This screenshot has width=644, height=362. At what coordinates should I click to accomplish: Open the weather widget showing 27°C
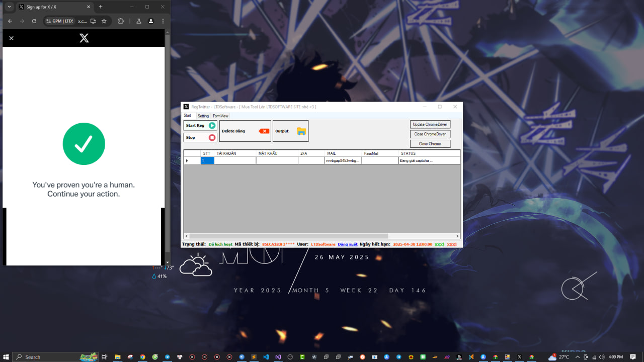coord(558,357)
